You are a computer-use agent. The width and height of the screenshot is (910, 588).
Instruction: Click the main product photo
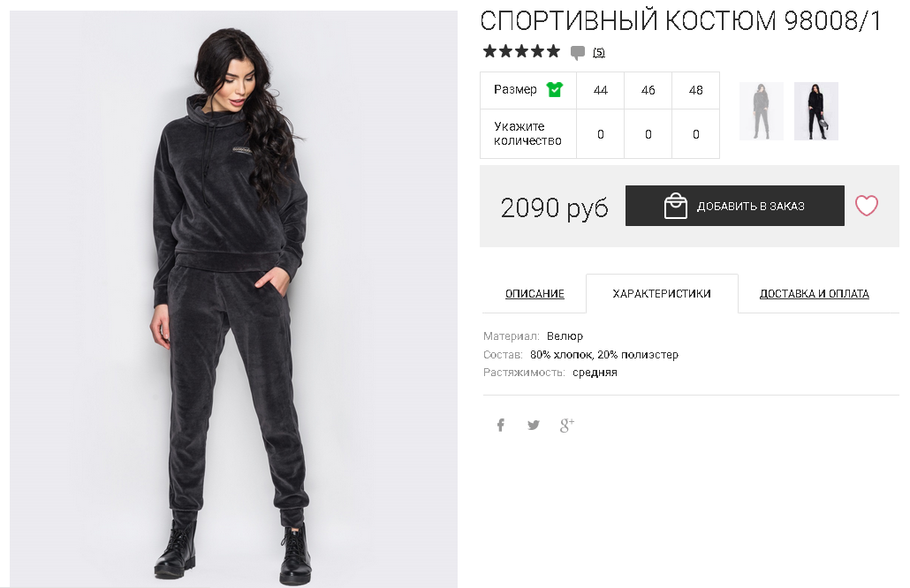pyautogui.click(x=233, y=298)
